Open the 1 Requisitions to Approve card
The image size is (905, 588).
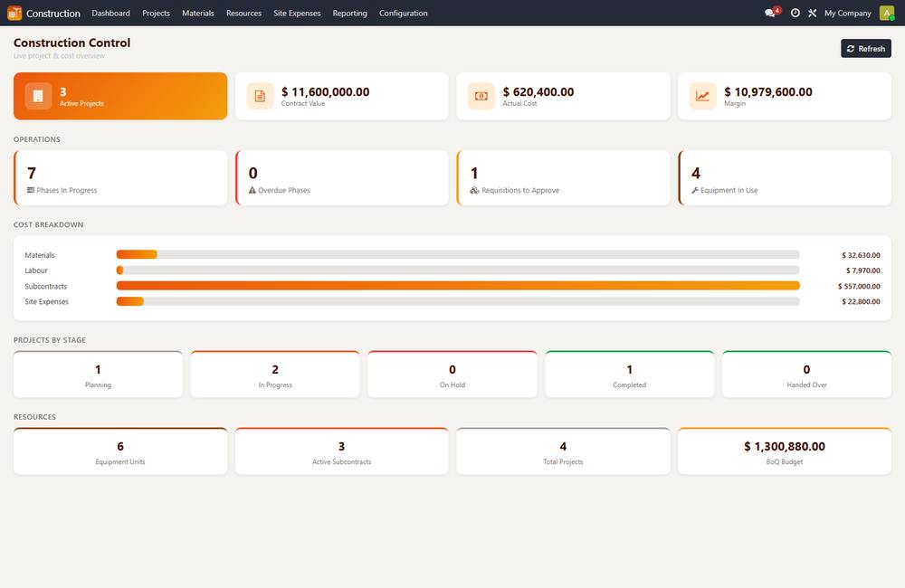click(563, 177)
